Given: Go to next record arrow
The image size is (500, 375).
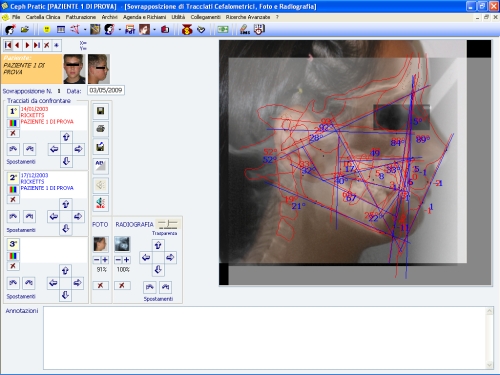Looking at the screenshot, I should [27, 45].
